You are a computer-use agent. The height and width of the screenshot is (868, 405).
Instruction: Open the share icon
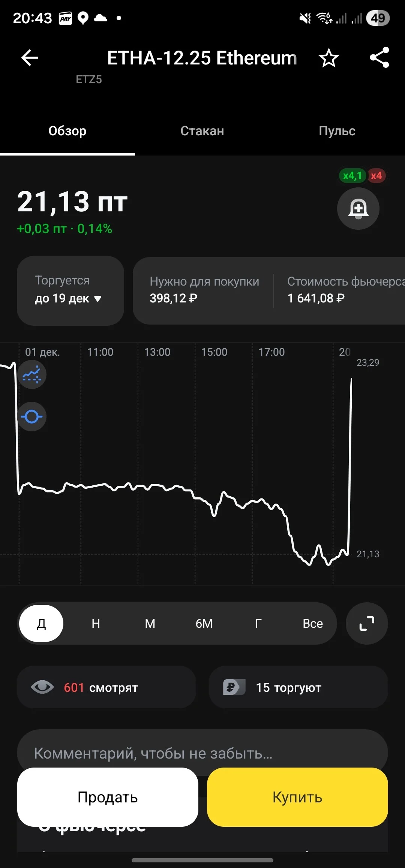point(379,57)
